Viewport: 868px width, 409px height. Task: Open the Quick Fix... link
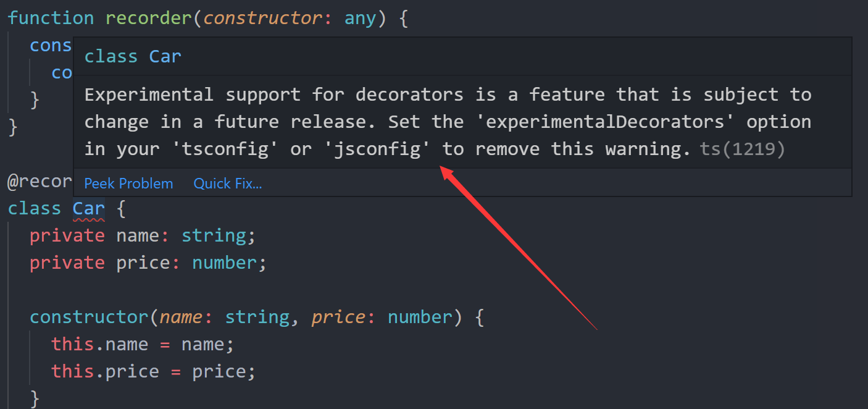[x=228, y=183]
